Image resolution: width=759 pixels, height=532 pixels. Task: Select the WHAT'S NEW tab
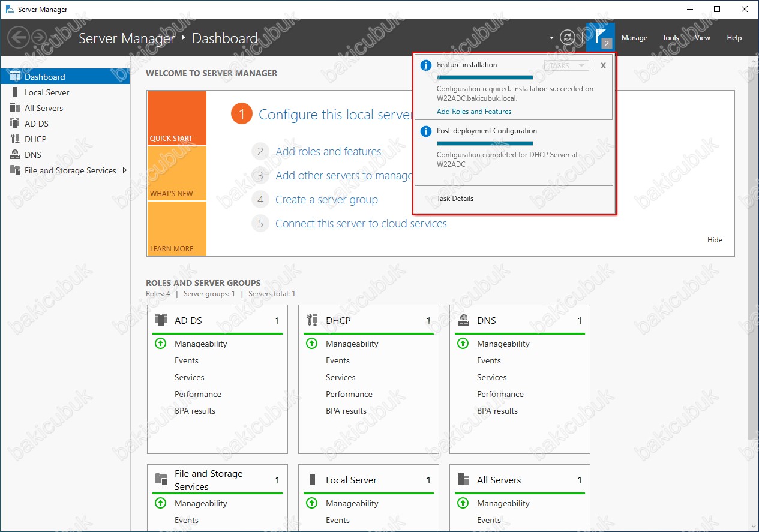pos(176,173)
